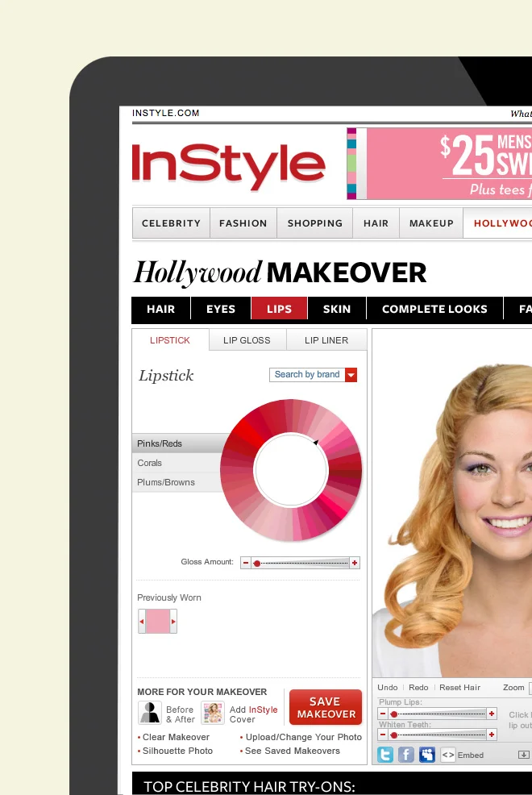The width and height of the screenshot is (532, 795).
Task: Share makeover on Facebook icon
Action: click(x=405, y=755)
